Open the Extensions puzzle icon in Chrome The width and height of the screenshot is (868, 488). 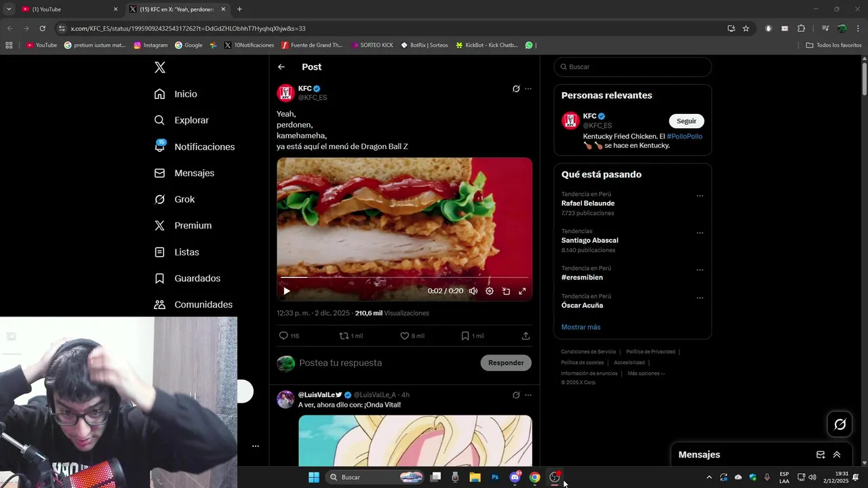click(802, 28)
